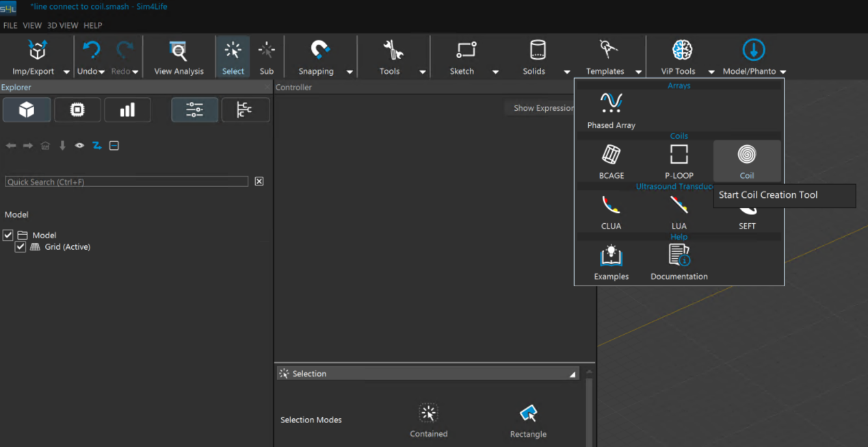This screenshot has height=447, width=868.
Task: Uncheck the Model folder checkbox
Action: (x=8, y=235)
